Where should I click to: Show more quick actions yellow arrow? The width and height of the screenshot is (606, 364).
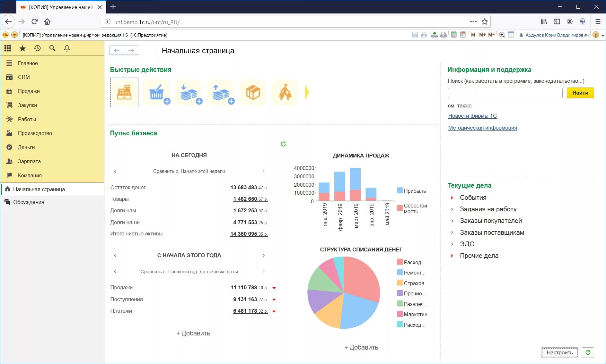tap(307, 92)
